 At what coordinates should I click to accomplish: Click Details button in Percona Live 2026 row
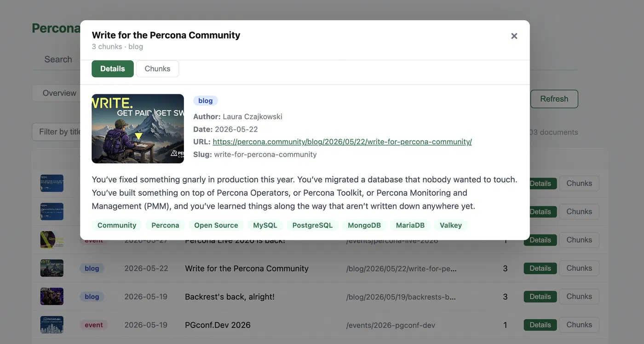pyautogui.click(x=540, y=240)
